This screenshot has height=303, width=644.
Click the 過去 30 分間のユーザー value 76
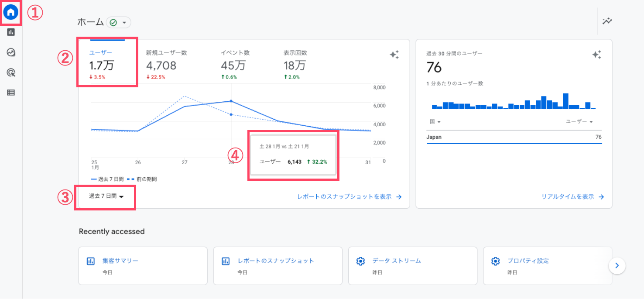(434, 68)
